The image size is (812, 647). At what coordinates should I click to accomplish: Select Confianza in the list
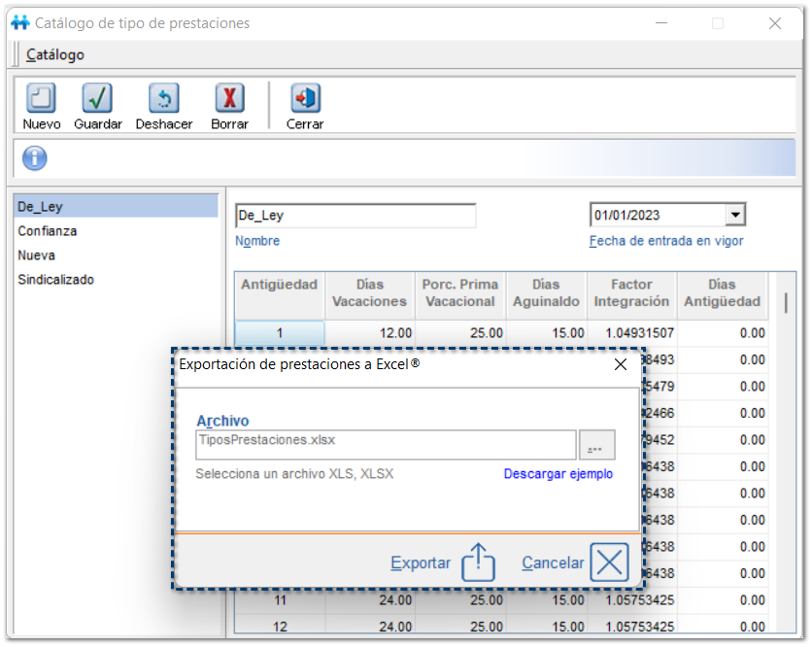(48, 231)
